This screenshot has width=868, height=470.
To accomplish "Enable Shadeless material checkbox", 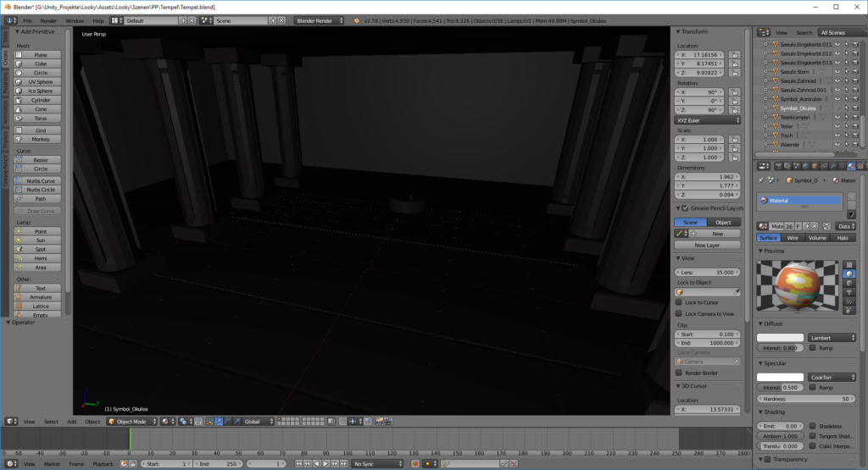I will (813, 426).
